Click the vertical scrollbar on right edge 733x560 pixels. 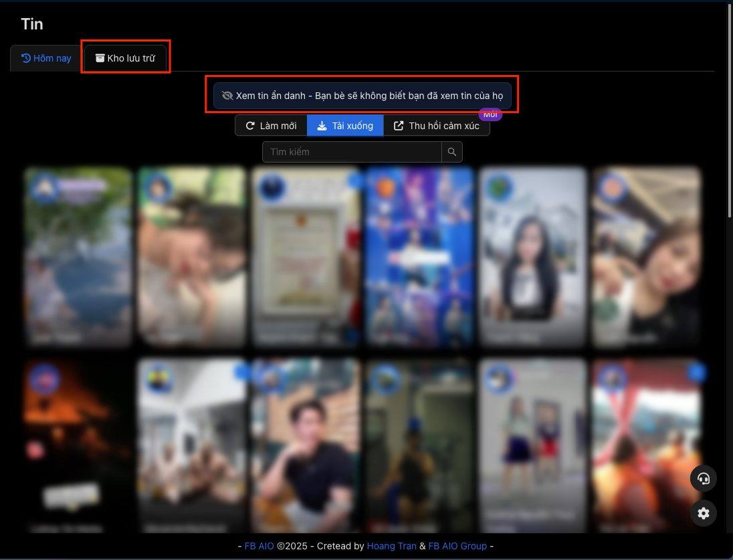[730, 110]
